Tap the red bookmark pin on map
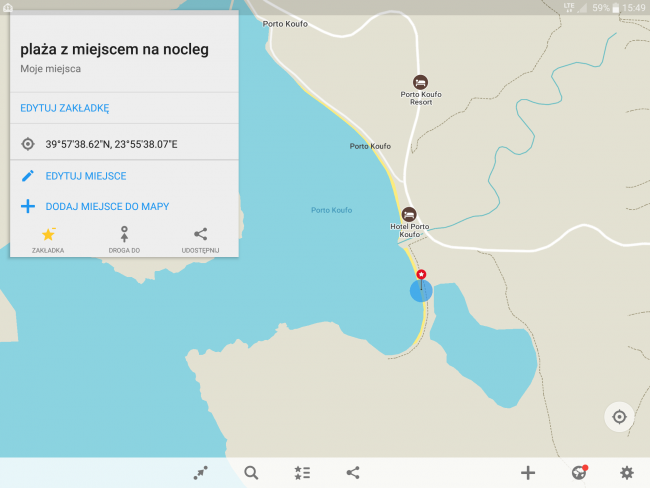Screen dimensions: 650x488 pos(421,274)
